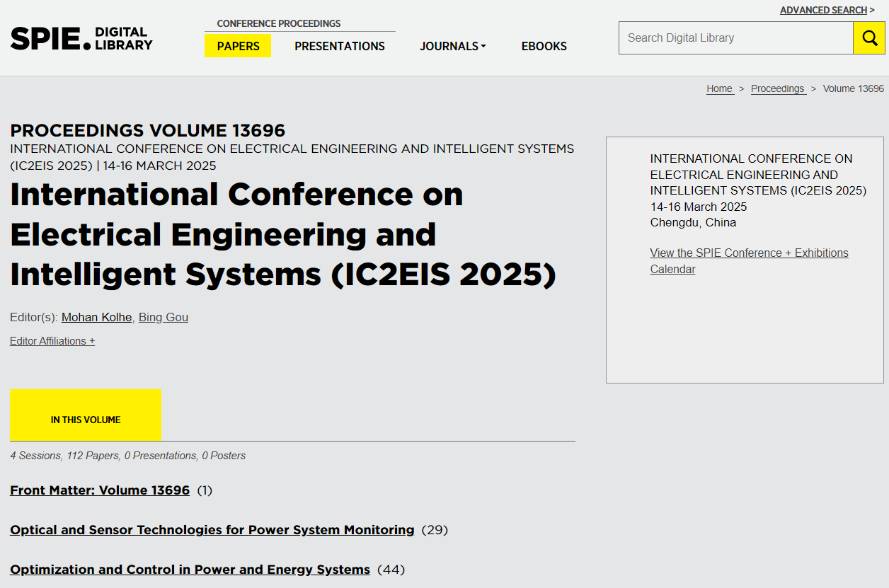889x588 pixels.
Task: Click the Chengdu, China location text
Action: (693, 222)
